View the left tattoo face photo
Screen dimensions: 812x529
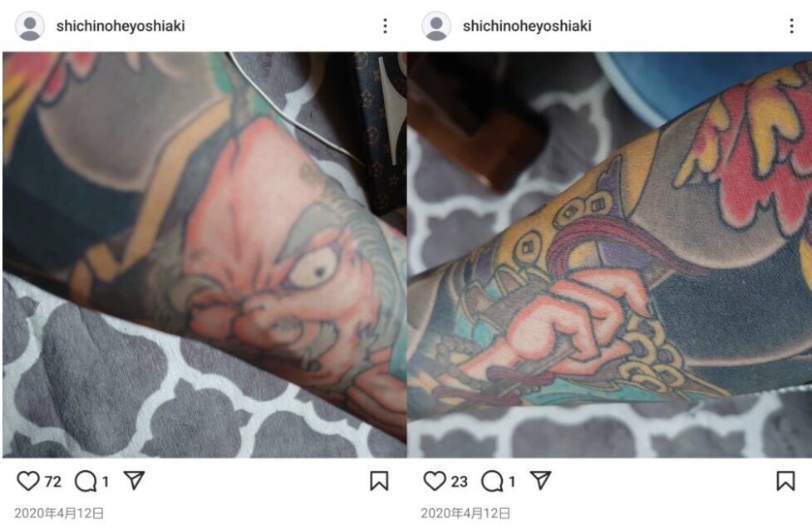204,255
